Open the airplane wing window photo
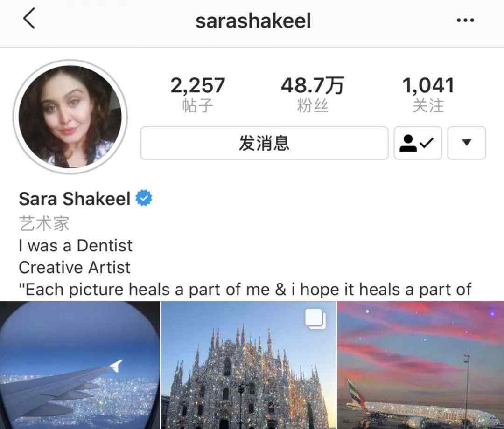This screenshot has height=429, width=504. [80, 365]
